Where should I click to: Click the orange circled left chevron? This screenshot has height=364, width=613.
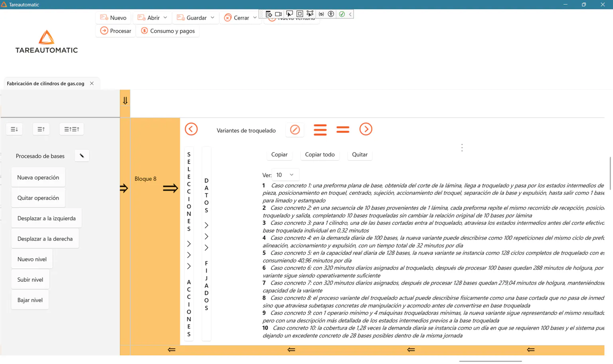tap(191, 129)
